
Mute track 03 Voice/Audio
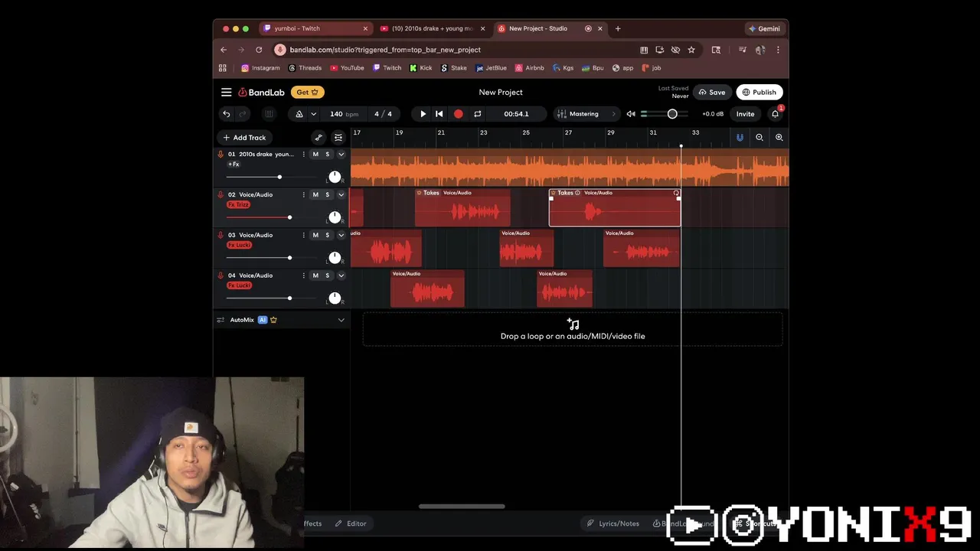click(315, 236)
